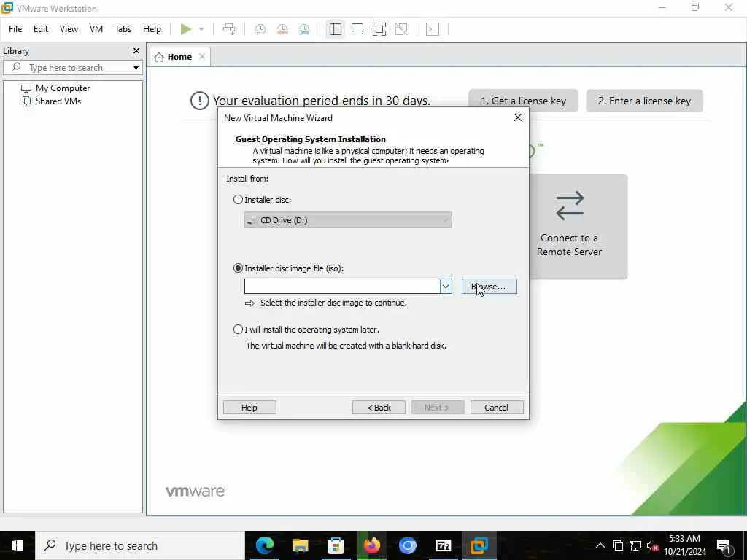The image size is (747, 560).
Task: Click the muted volume icon in tray
Action: (x=652, y=545)
